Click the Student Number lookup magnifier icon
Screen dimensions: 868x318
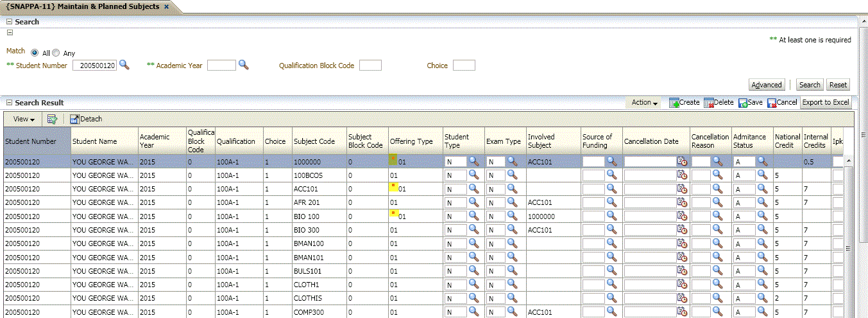[x=124, y=65]
